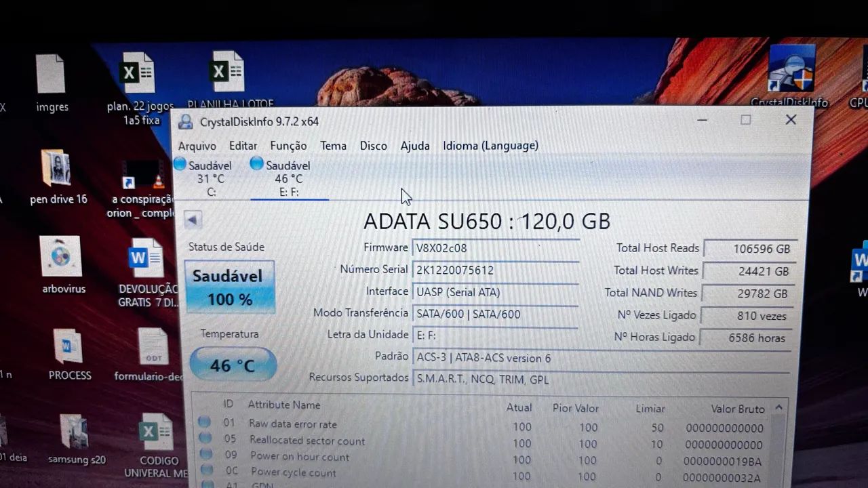Click the Attribute Name column header

(283, 405)
